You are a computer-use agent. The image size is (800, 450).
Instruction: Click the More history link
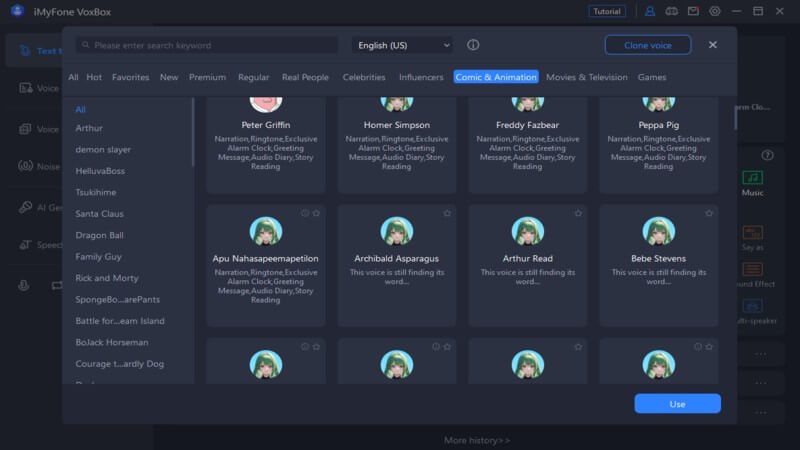point(477,440)
